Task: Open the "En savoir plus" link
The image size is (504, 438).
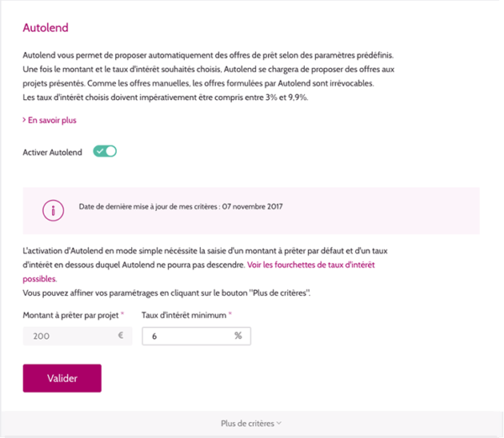Action: [52, 120]
